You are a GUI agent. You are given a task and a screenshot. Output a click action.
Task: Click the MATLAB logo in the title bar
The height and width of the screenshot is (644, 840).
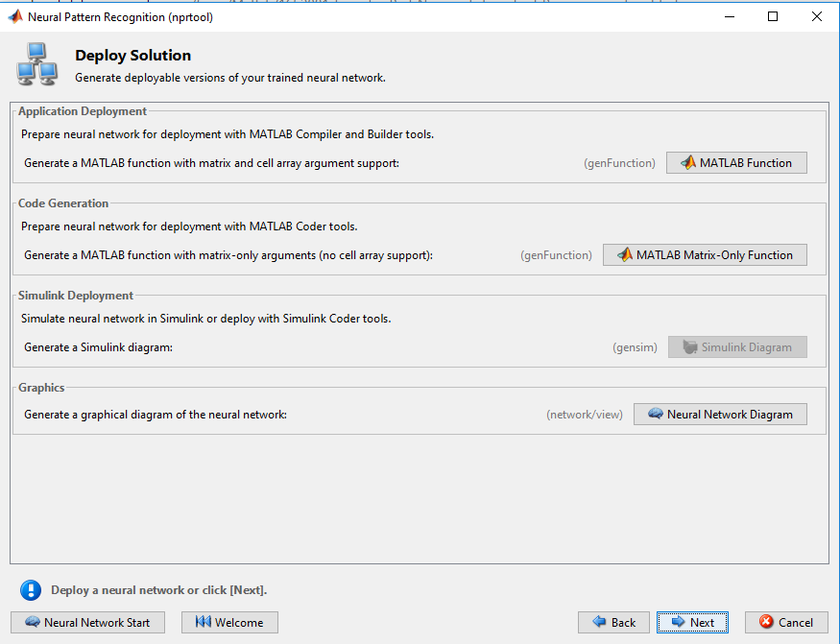click(15, 16)
